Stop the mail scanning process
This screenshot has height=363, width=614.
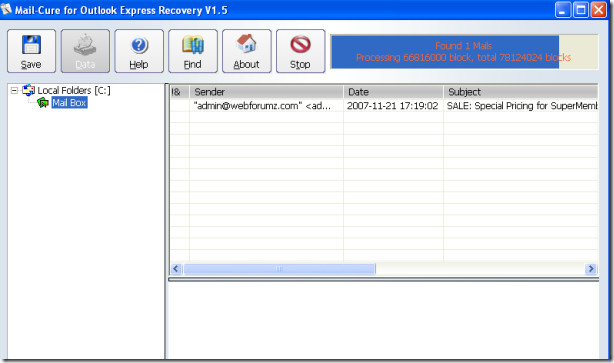[300, 51]
